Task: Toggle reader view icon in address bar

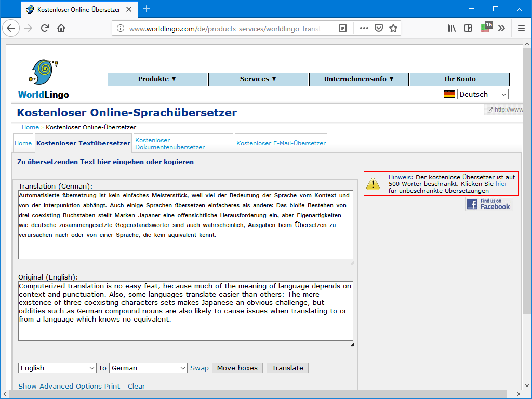Action: tap(343, 28)
